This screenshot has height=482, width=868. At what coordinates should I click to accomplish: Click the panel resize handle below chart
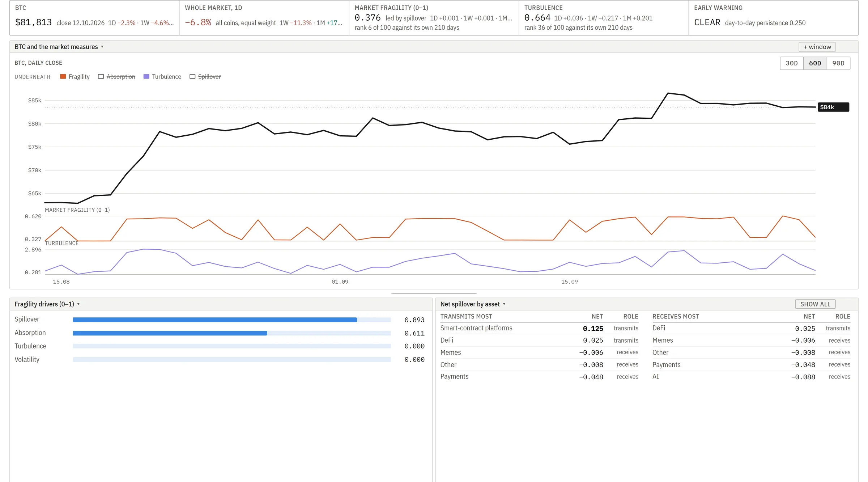[434, 293]
